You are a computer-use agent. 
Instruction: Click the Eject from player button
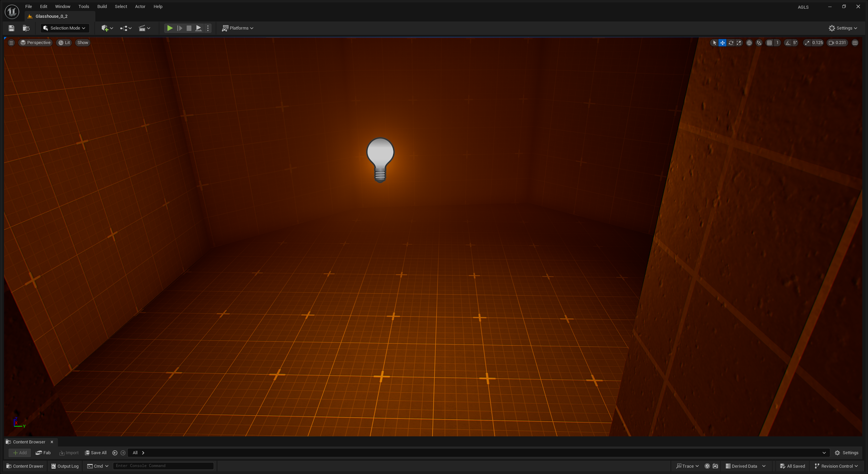(x=198, y=28)
